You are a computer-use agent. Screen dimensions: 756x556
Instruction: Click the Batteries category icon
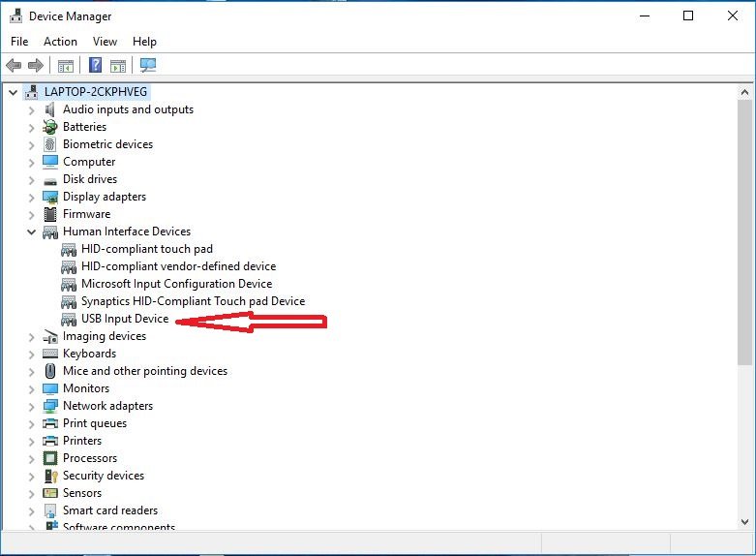coord(50,127)
